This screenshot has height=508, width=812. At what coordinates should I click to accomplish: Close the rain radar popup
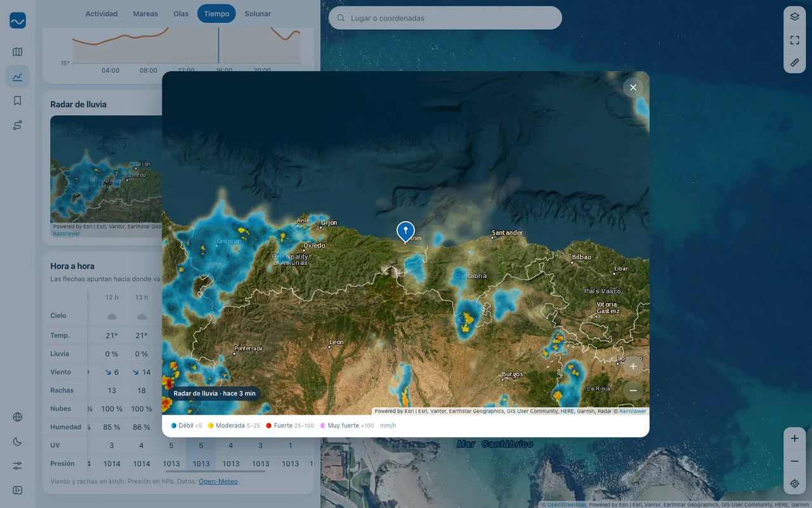click(x=633, y=87)
